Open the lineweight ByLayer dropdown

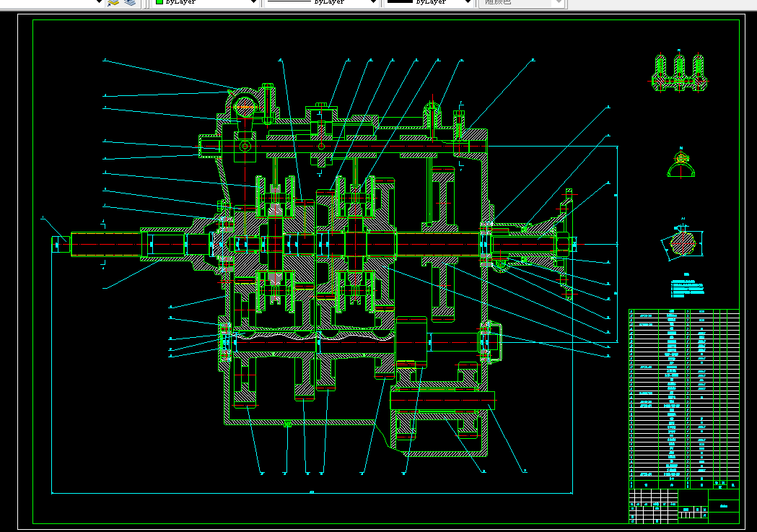[428, 2]
